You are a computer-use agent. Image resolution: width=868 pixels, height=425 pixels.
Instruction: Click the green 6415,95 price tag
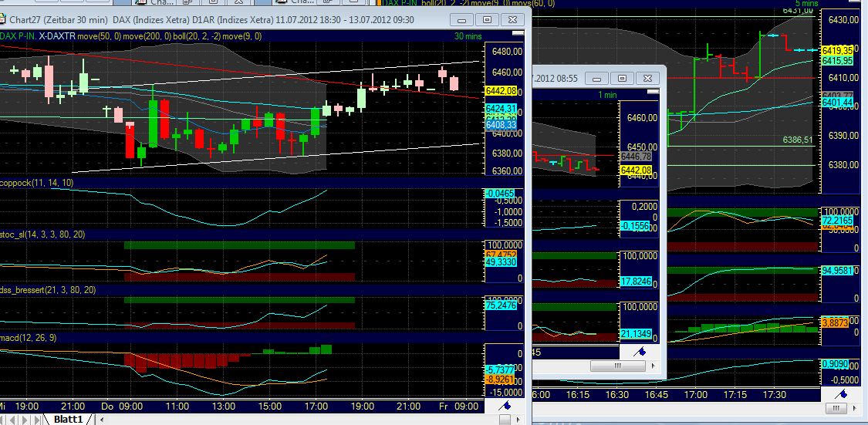coord(837,59)
